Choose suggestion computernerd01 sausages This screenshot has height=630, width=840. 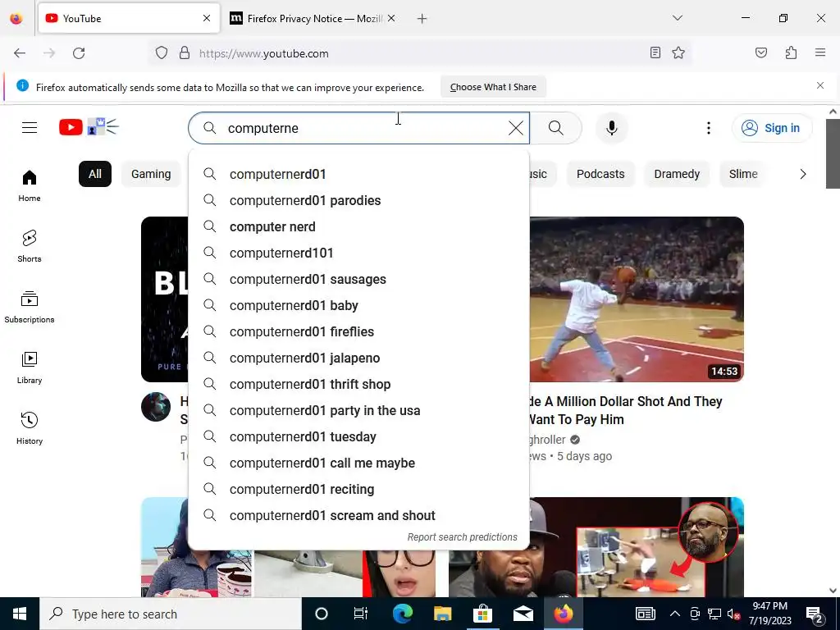[359, 279]
